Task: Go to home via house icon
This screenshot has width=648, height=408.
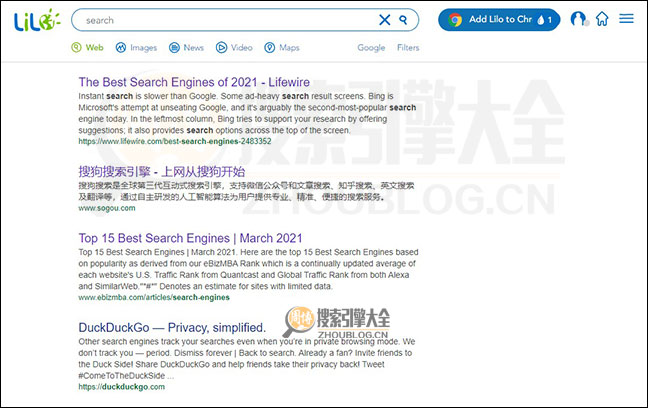Action: click(x=602, y=20)
